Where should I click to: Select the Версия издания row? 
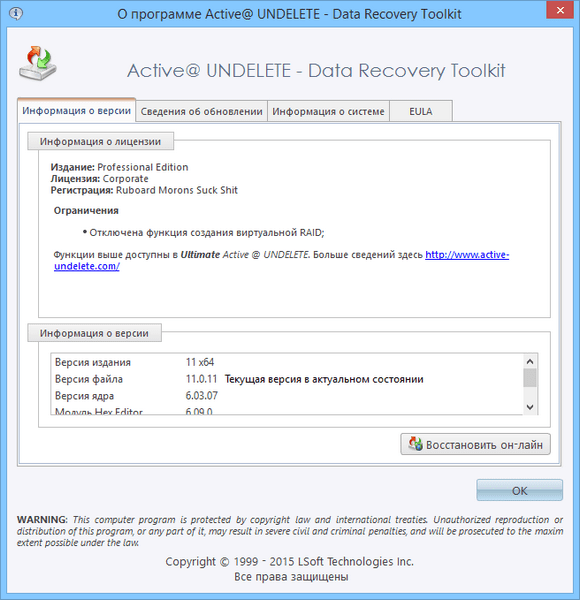pos(287,362)
